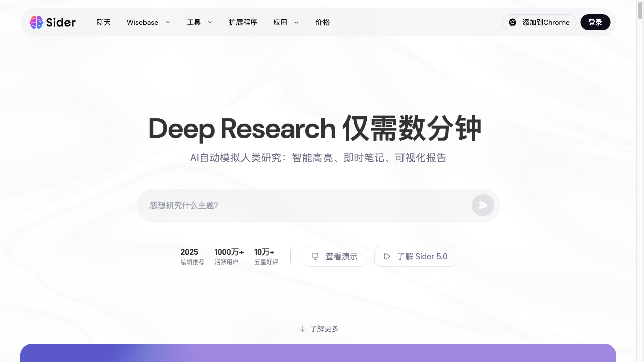Click the 登录 login button
This screenshot has height=362, width=644.
(595, 22)
